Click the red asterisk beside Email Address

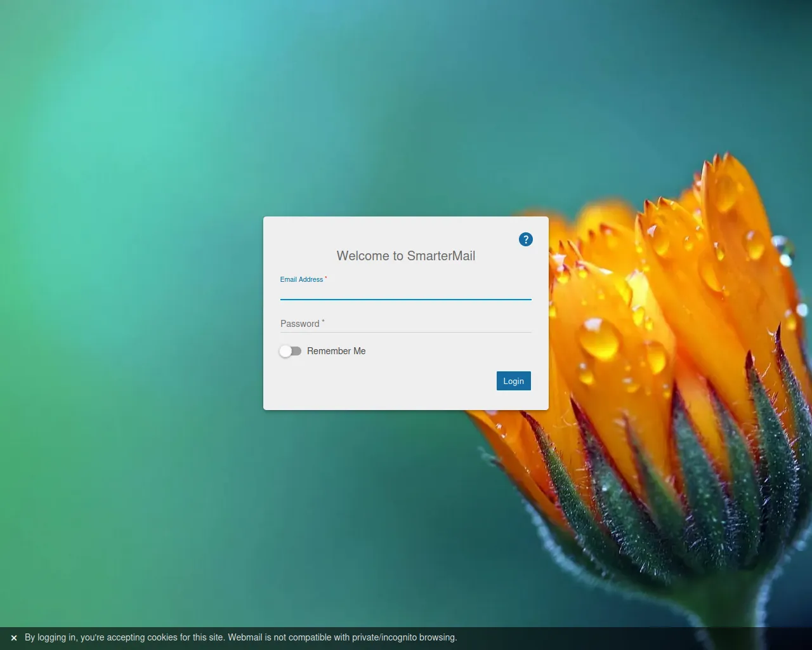tap(326, 278)
